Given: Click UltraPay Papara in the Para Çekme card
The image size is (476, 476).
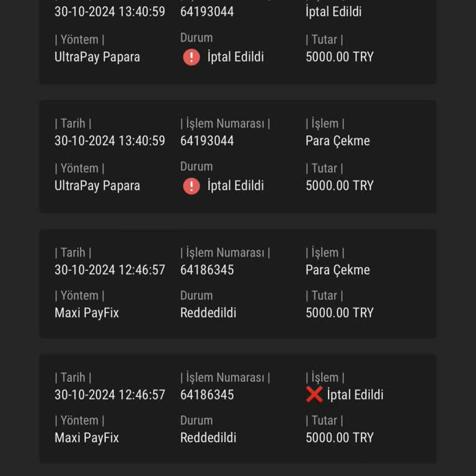Looking at the screenshot, I should click(x=97, y=186).
